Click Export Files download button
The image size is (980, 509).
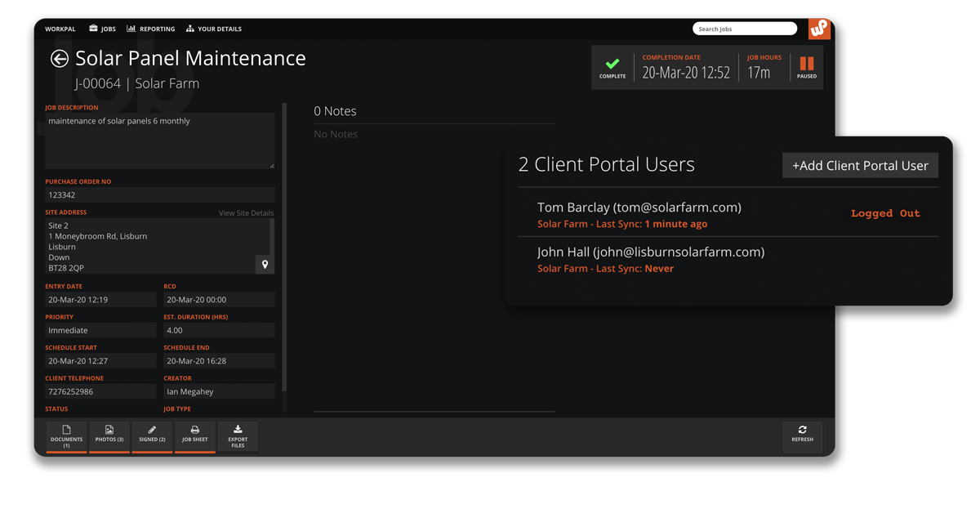(x=238, y=437)
